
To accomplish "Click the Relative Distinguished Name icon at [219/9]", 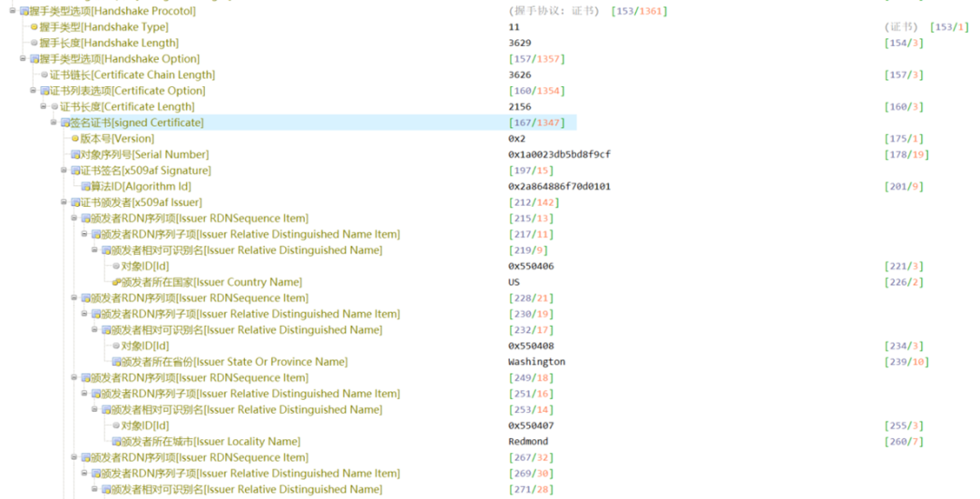I will coord(106,250).
